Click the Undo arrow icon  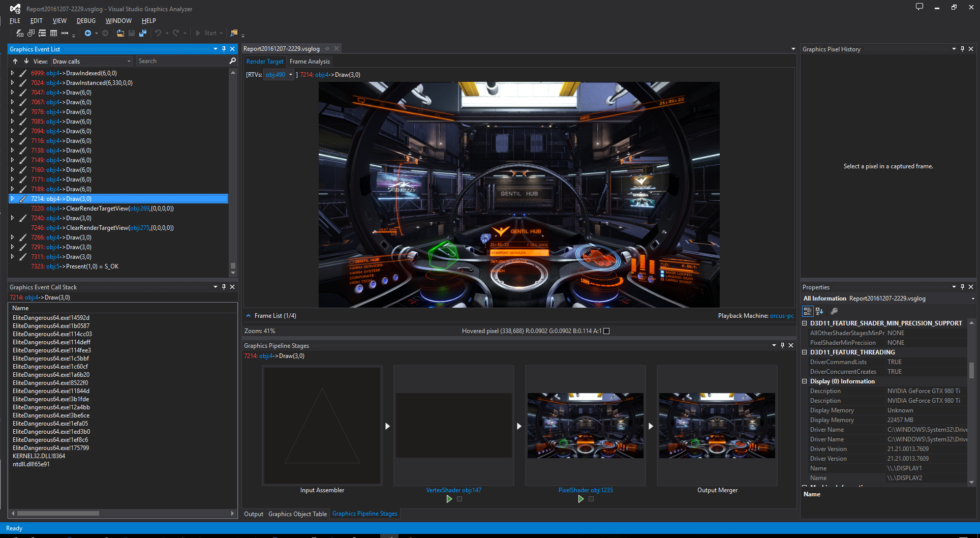(158, 33)
